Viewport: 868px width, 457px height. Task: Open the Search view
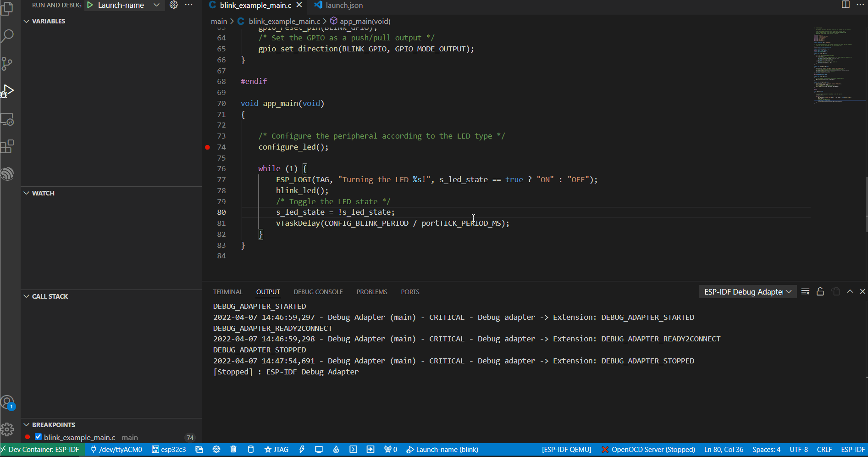tap(8, 36)
